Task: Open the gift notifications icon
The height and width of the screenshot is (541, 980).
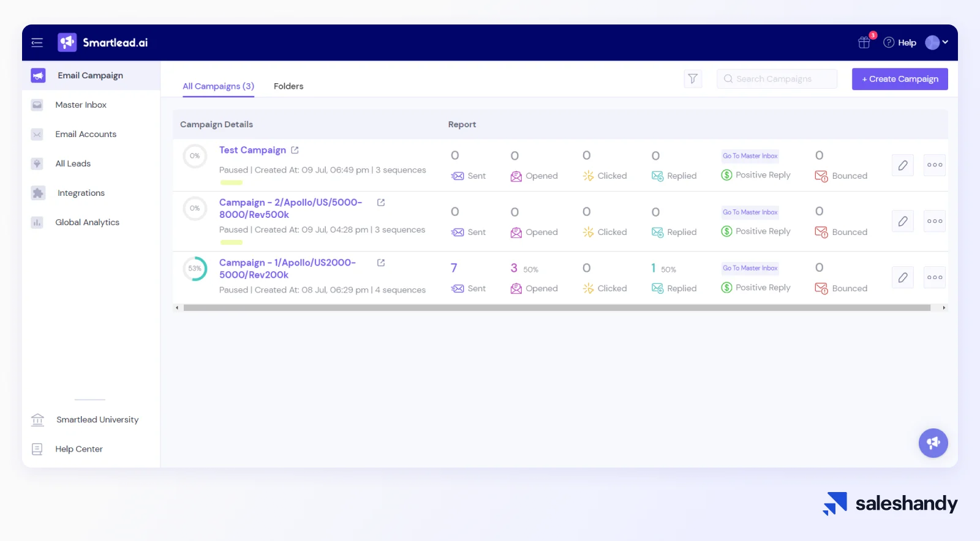Action: pos(864,42)
